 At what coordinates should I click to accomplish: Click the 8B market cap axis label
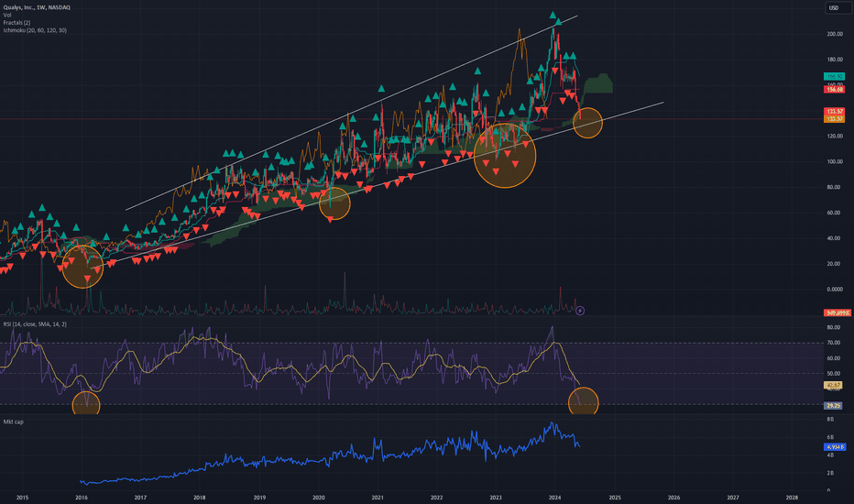(x=830, y=419)
